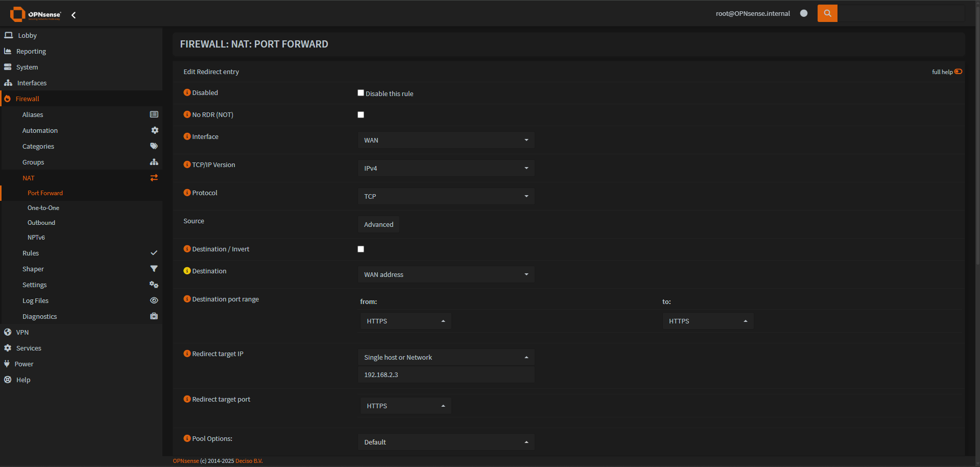Click the OPNsense logo

point(35,14)
